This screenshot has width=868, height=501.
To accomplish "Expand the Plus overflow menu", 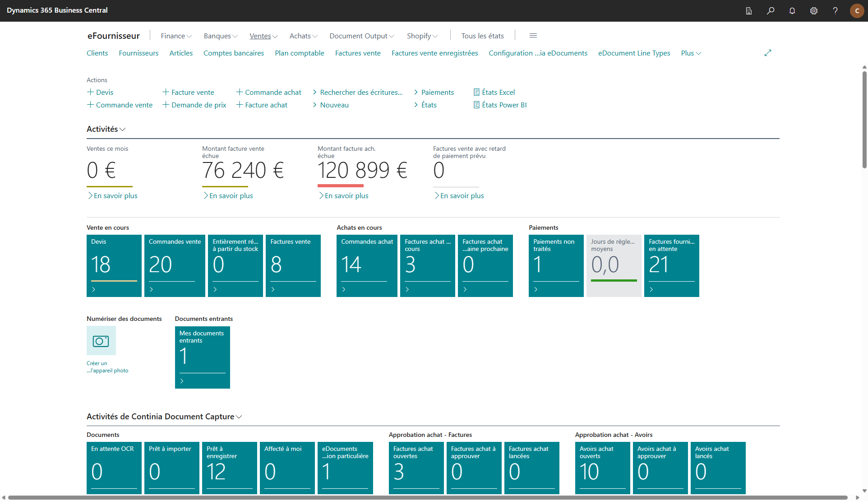I will 691,53.
